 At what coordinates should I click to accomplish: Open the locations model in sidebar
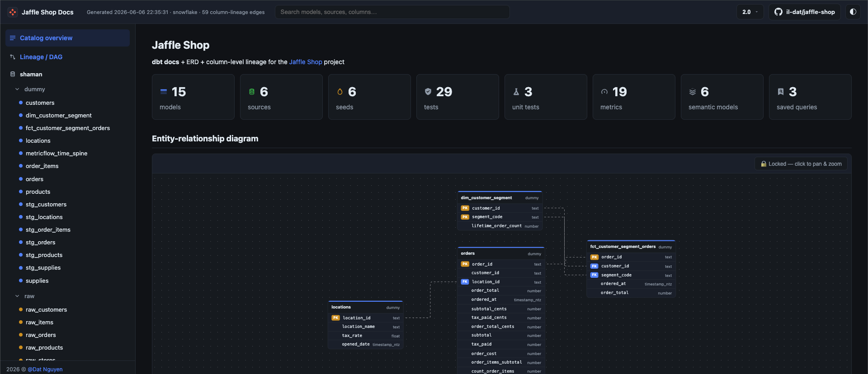tap(38, 141)
